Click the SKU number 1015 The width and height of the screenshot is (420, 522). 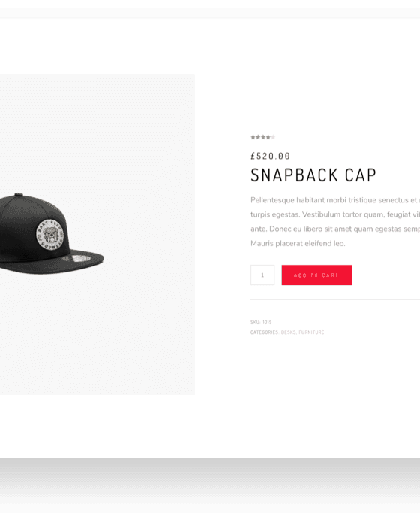click(267, 322)
